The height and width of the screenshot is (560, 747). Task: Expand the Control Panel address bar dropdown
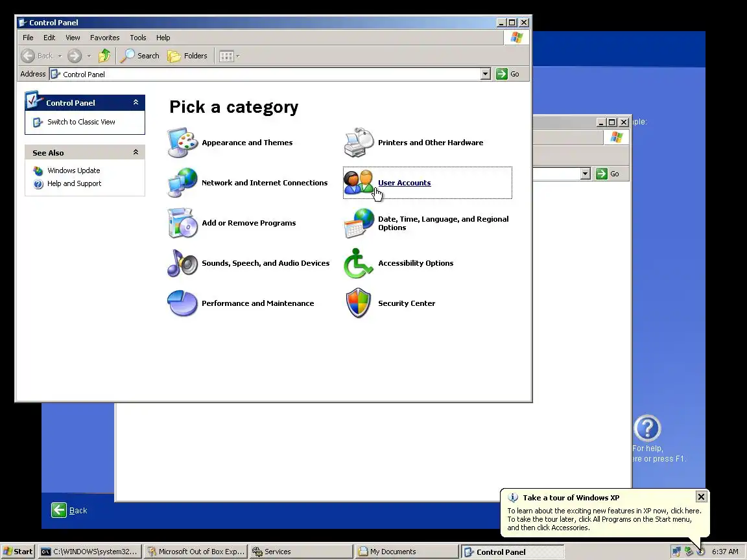pyautogui.click(x=486, y=74)
